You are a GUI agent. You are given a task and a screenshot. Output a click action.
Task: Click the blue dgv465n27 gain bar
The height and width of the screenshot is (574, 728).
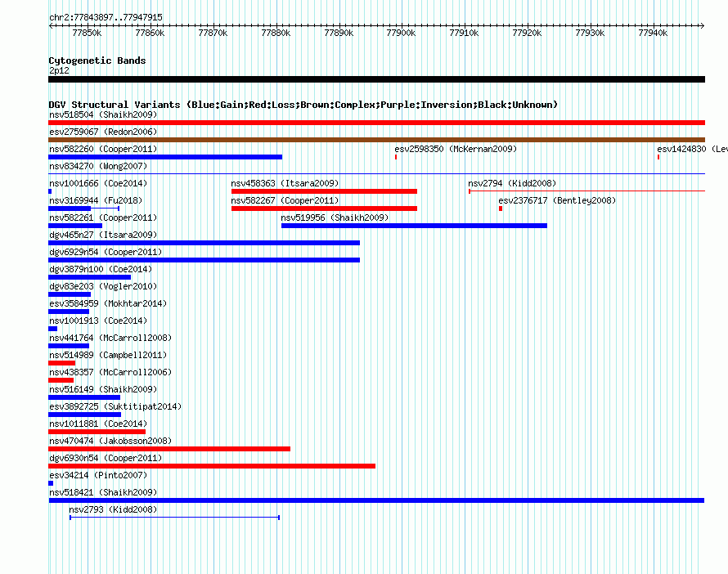pyautogui.click(x=204, y=243)
